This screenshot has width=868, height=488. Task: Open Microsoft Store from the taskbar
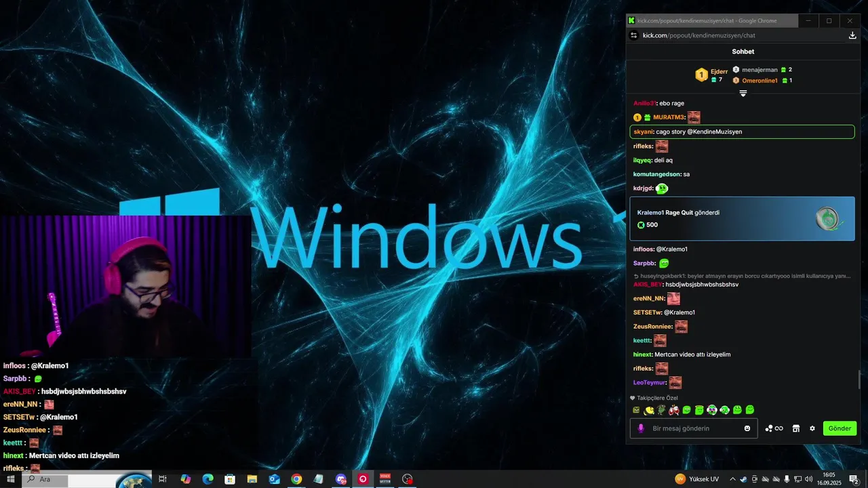230,479
